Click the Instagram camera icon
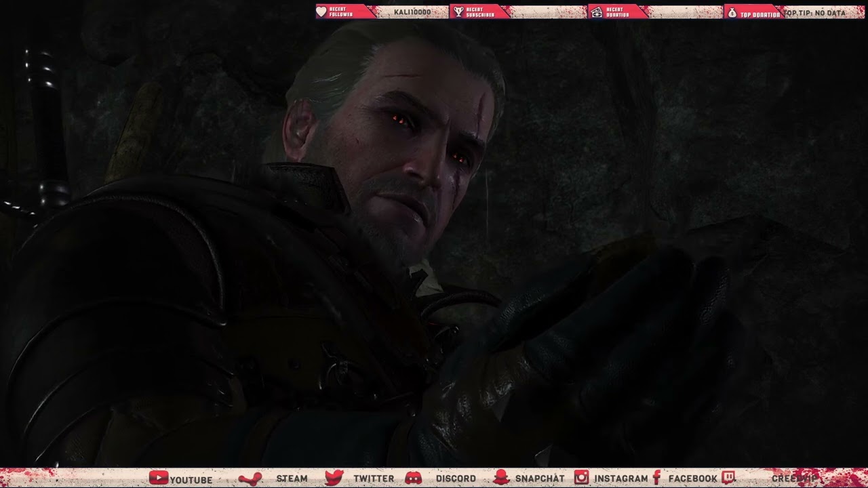The height and width of the screenshot is (488, 868). [581, 479]
